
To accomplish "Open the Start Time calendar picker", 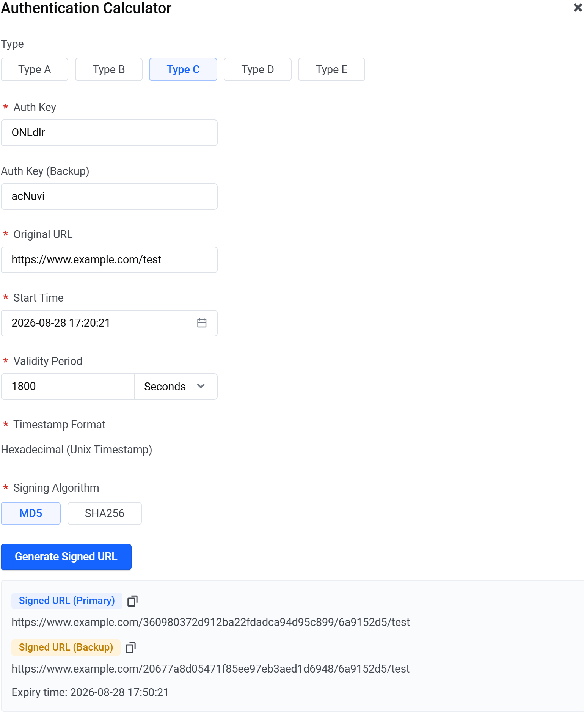I will (202, 323).
